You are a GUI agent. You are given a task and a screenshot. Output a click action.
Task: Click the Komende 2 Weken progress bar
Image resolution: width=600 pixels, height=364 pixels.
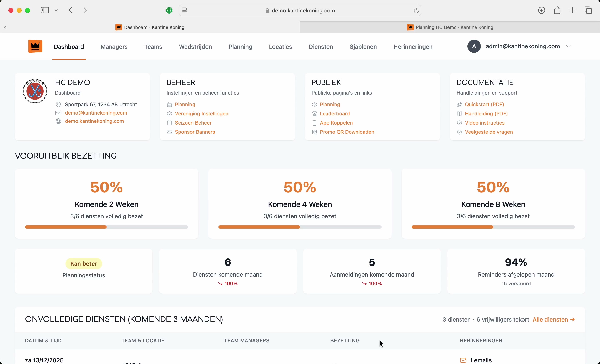tap(106, 227)
